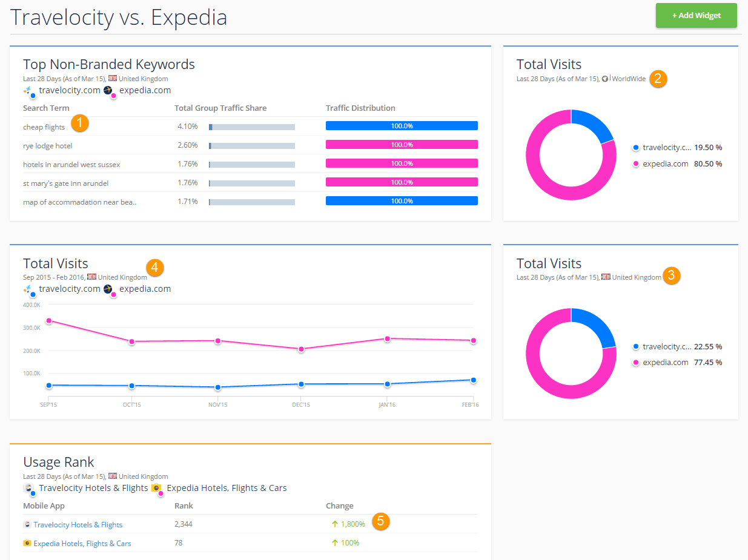The image size is (748, 560).
Task: Click travelocity.com favicon in the line chart widget
Action: coord(28,289)
